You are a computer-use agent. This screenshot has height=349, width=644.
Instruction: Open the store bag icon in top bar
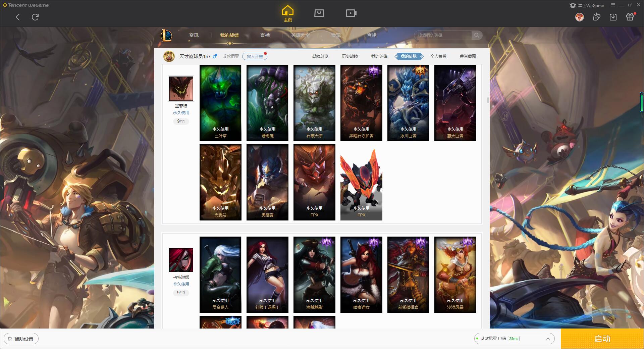[x=319, y=13]
